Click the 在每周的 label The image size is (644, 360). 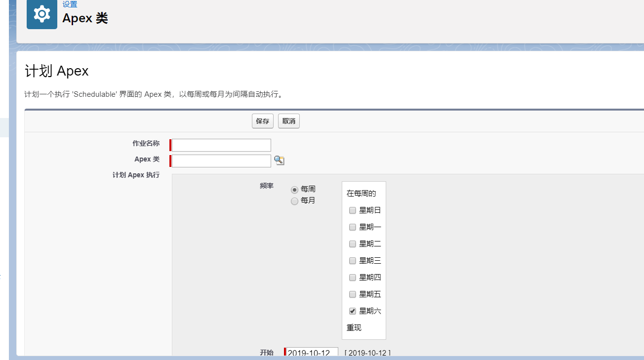[361, 194]
